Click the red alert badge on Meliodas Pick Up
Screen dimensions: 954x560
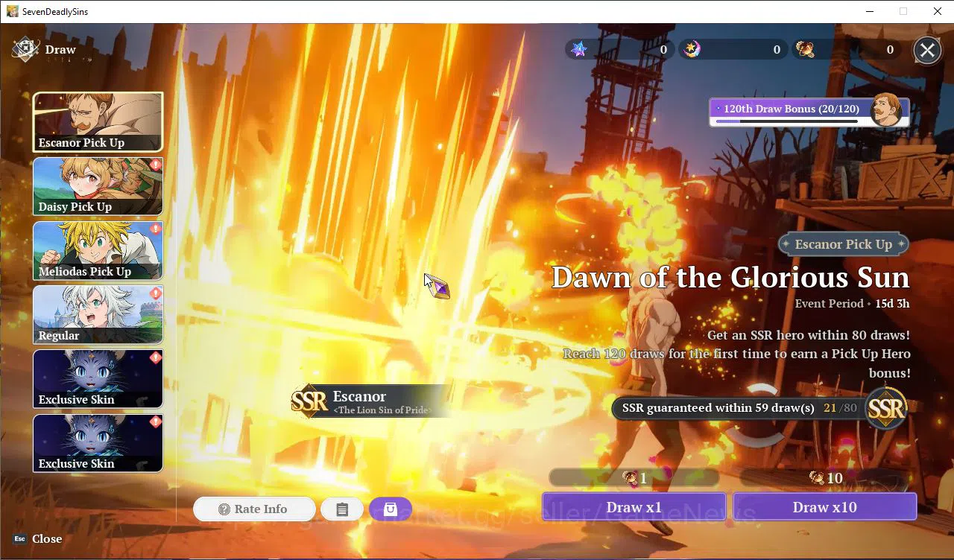point(156,229)
